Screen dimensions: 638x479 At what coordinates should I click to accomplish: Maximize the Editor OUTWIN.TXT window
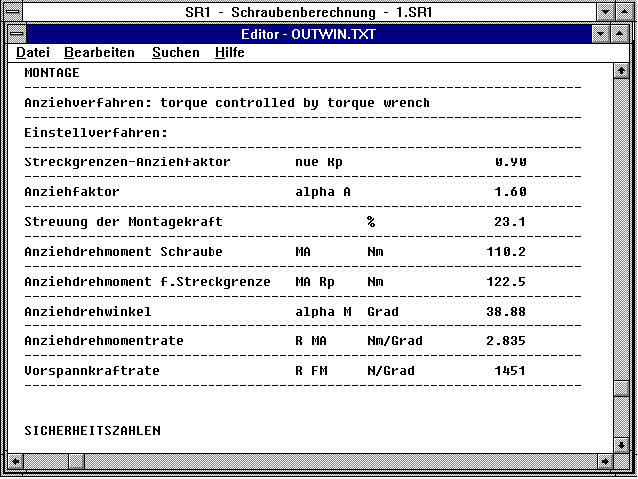point(620,33)
